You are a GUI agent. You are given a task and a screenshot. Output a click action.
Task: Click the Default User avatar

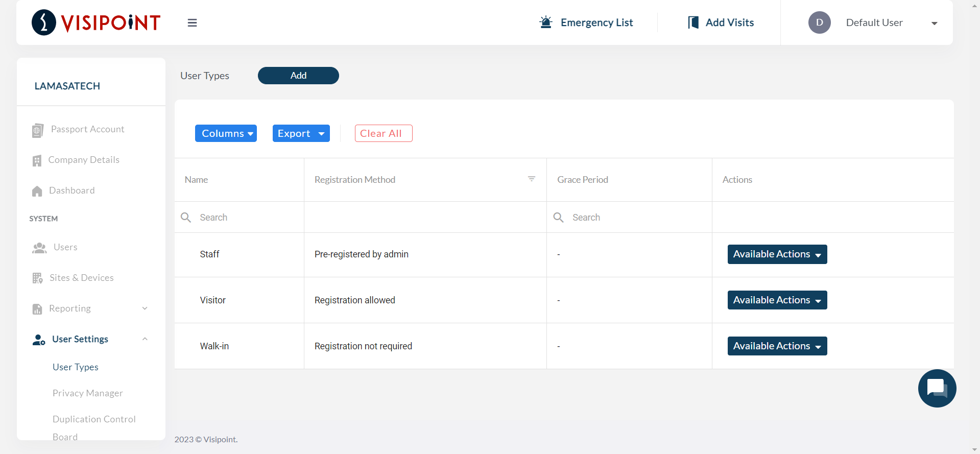click(x=819, y=22)
